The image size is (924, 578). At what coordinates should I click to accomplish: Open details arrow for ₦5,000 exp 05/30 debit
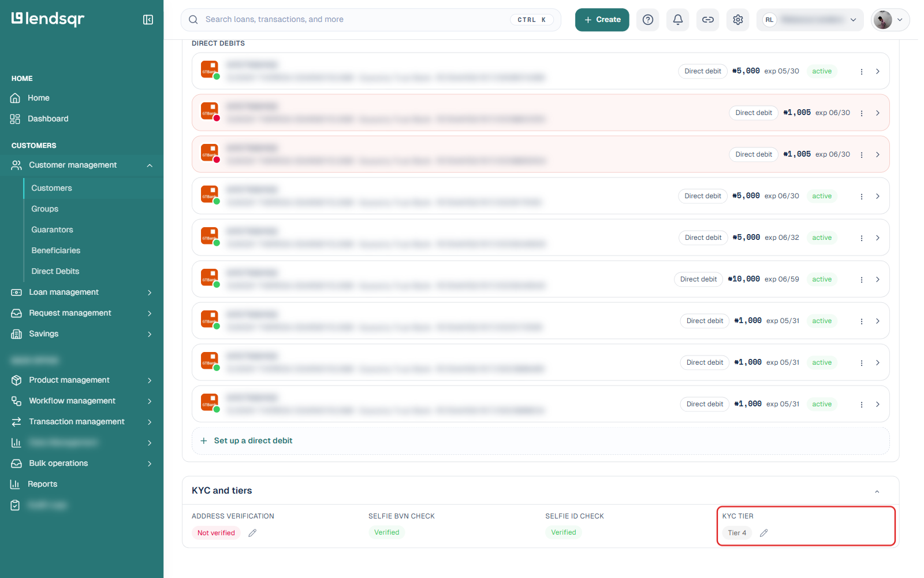point(878,72)
